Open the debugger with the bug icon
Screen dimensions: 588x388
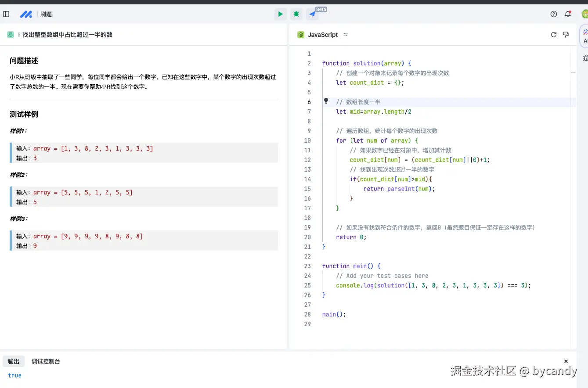pyautogui.click(x=296, y=14)
